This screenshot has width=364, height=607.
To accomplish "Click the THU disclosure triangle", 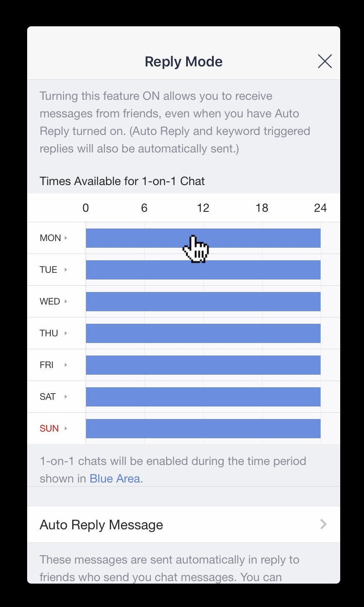I will coord(66,333).
